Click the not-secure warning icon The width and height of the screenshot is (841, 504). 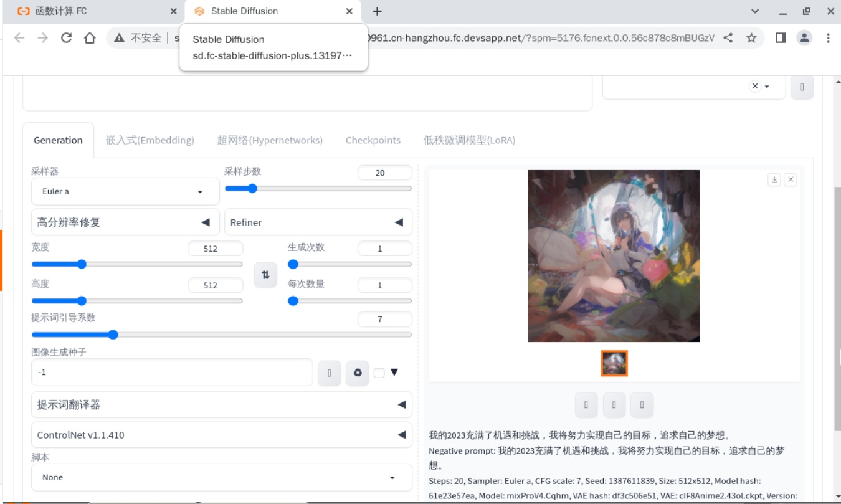[119, 38]
